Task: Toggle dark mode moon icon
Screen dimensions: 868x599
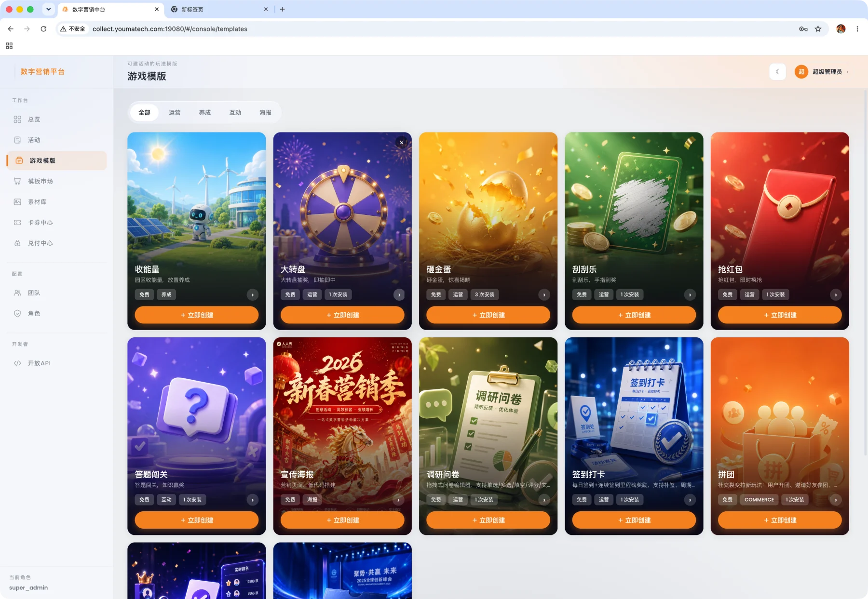Action: [778, 72]
